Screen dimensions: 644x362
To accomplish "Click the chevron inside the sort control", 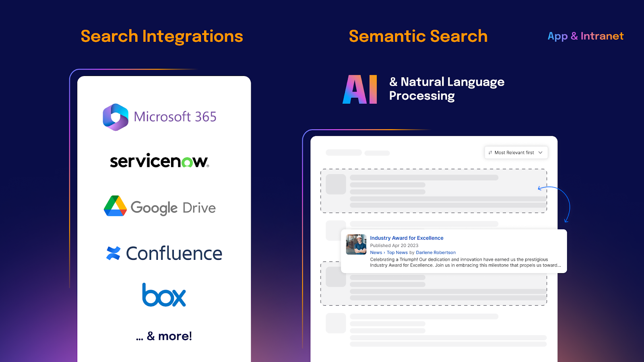I will [x=541, y=152].
